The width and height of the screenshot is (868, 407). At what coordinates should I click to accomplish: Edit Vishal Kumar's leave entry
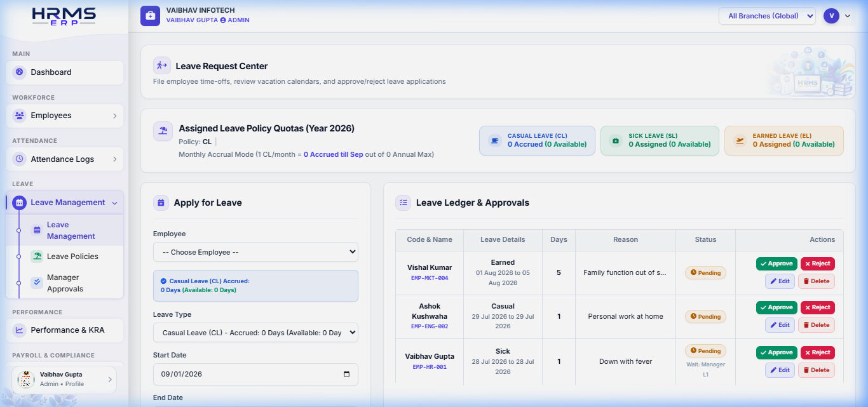780,281
